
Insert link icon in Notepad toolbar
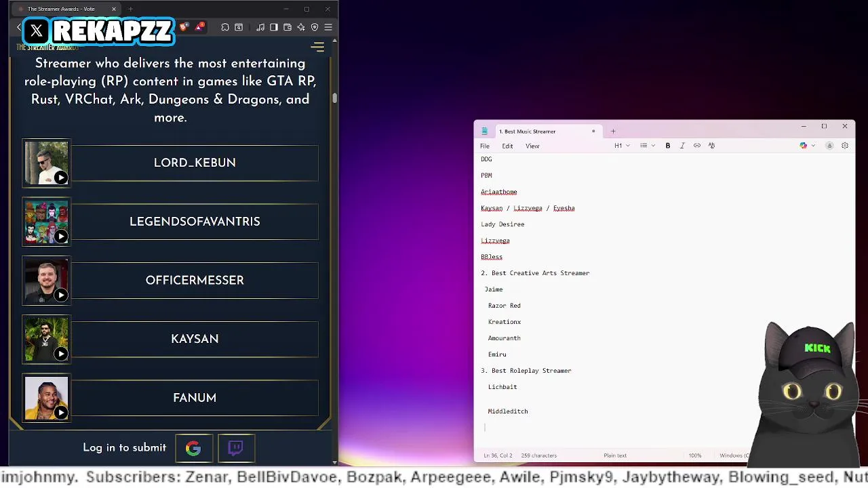click(697, 146)
